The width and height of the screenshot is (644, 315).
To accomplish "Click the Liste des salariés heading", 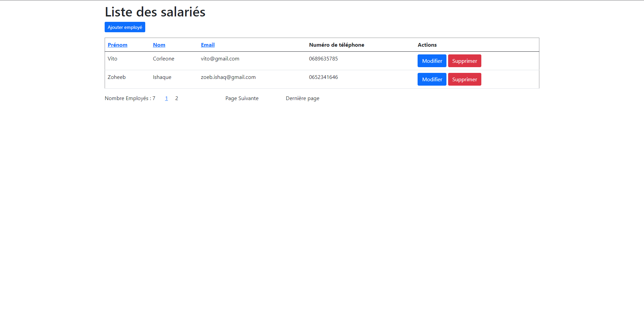I will point(155,12).
